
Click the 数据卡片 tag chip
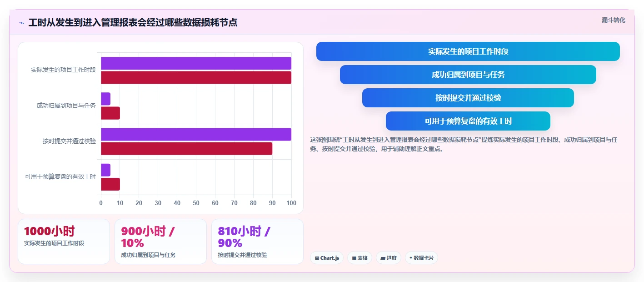tap(421, 258)
